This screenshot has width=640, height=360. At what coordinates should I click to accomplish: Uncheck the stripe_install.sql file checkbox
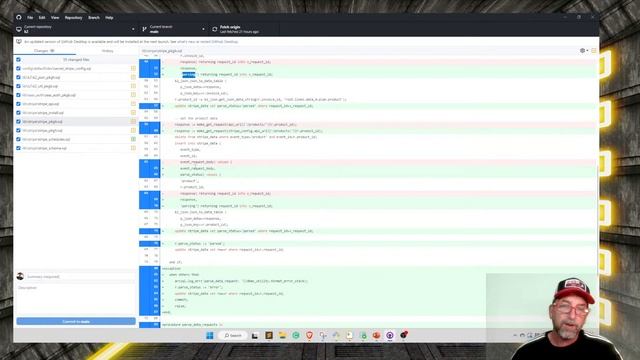pyautogui.click(x=18, y=113)
